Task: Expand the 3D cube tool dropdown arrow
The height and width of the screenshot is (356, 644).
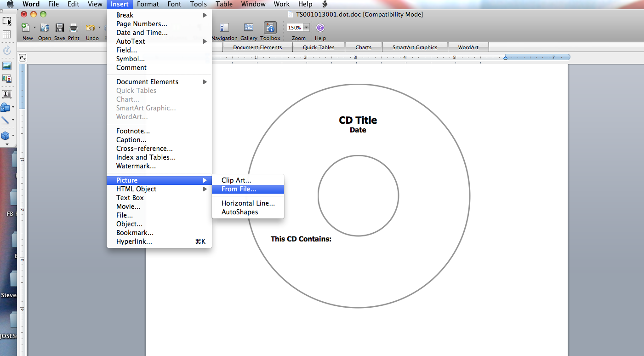Action: click(x=13, y=136)
